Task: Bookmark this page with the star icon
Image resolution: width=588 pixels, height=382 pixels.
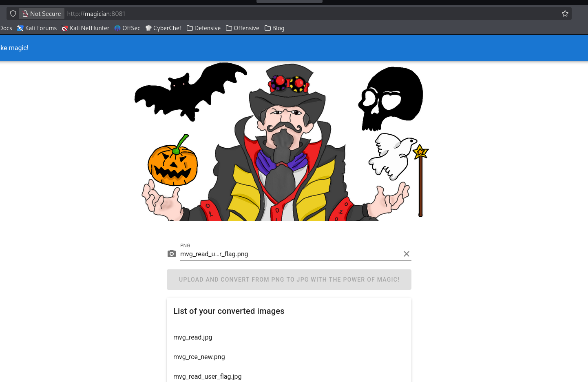Action: (565, 13)
